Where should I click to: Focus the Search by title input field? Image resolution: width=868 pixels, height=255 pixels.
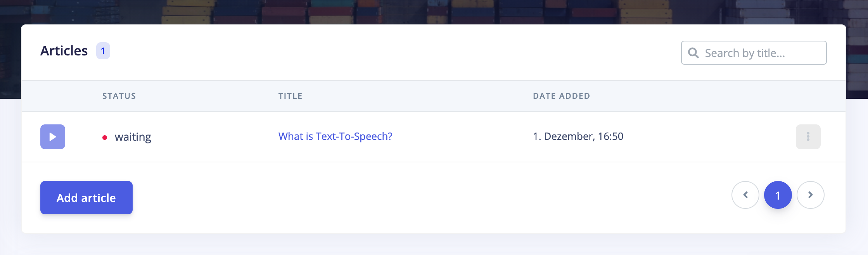pos(754,53)
